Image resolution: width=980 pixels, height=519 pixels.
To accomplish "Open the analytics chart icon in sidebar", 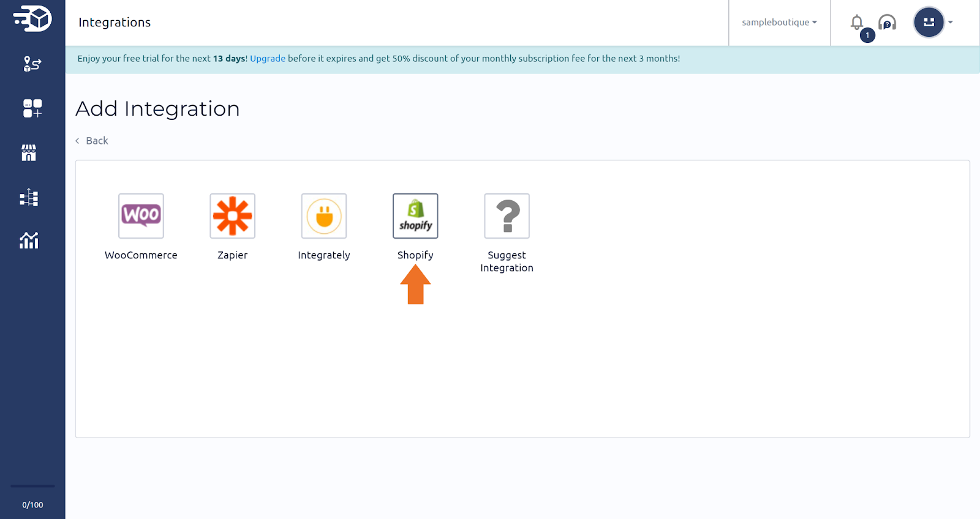I will (x=29, y=241).
